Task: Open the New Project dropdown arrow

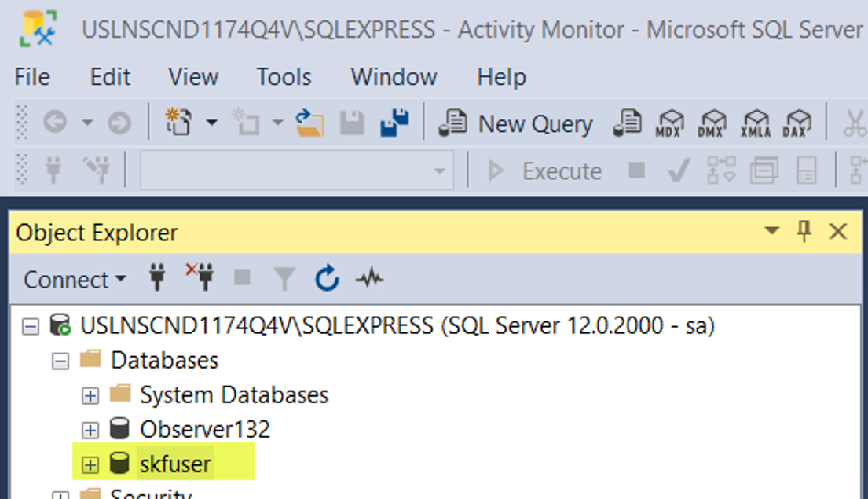Action: click(x=211, y=123)
